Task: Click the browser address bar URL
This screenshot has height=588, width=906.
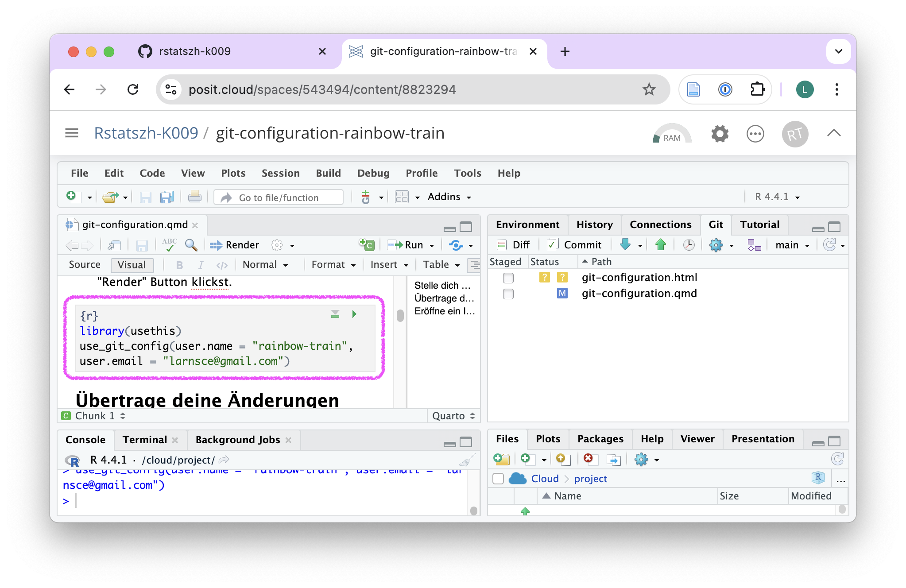Action: click(x=322, y=89)
